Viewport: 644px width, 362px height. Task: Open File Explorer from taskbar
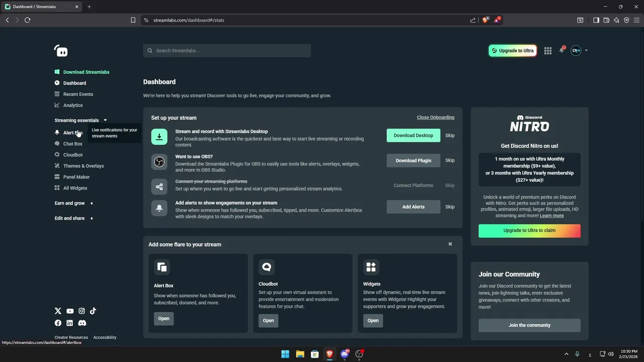pyautogui.click(x=300, y=354)
